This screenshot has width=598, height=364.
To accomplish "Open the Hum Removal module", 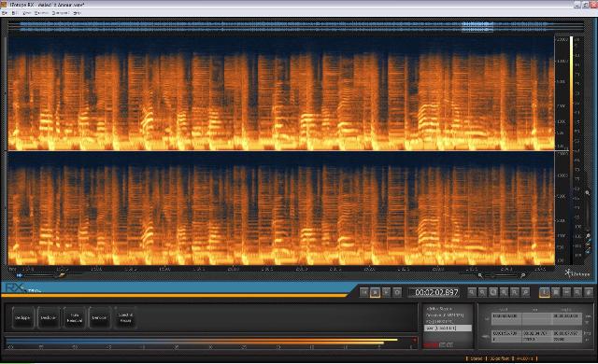I will pyautogui.click(x=75, y=317).
